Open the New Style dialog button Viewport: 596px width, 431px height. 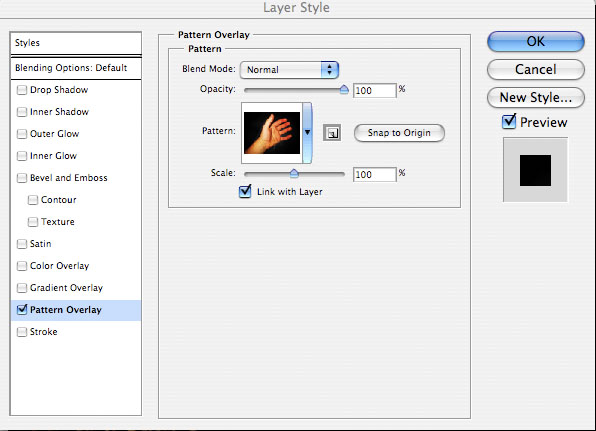click(x=536, y=98)
